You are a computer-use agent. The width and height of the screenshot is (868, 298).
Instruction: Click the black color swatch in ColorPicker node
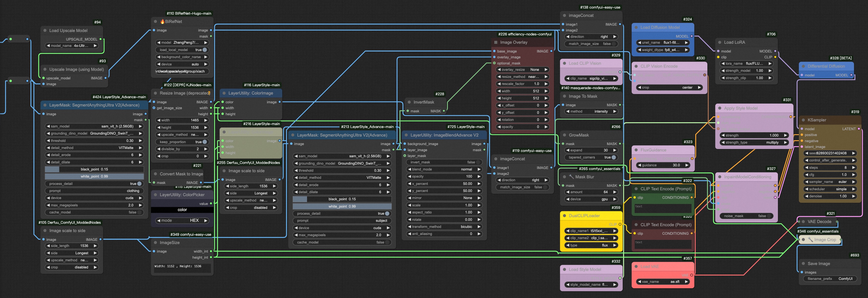(x=182, y=210)
